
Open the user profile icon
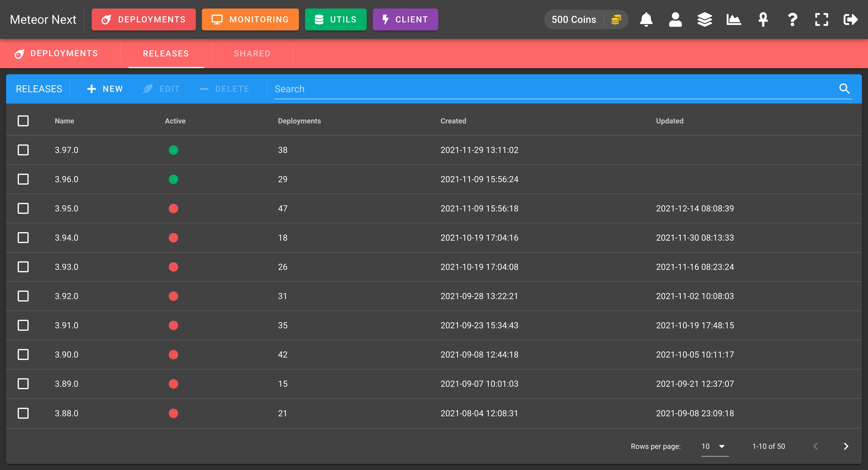[x=675, y=19]
